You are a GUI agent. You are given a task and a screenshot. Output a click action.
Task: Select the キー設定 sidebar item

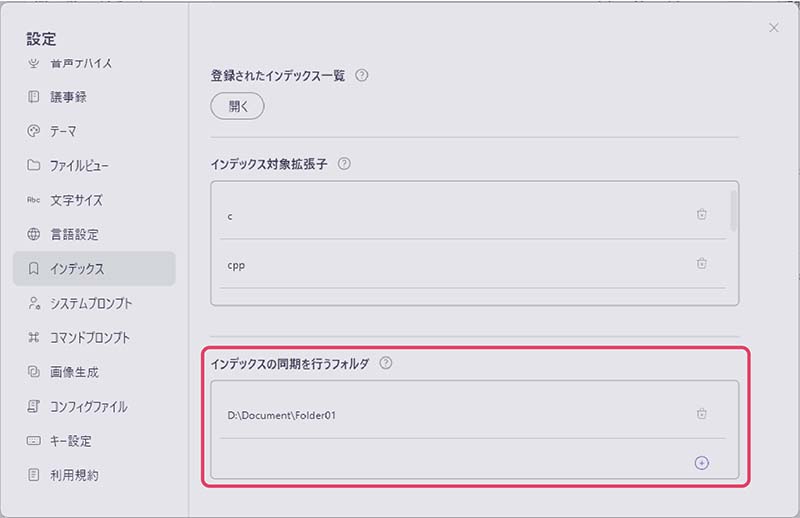[71, 441]
